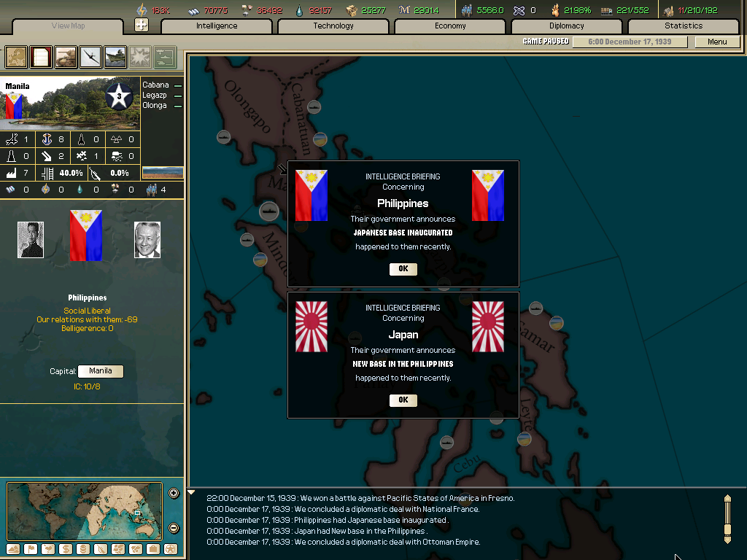
Task: Toggle the starburst battles map mode
Action: click(x=139, y=57)
